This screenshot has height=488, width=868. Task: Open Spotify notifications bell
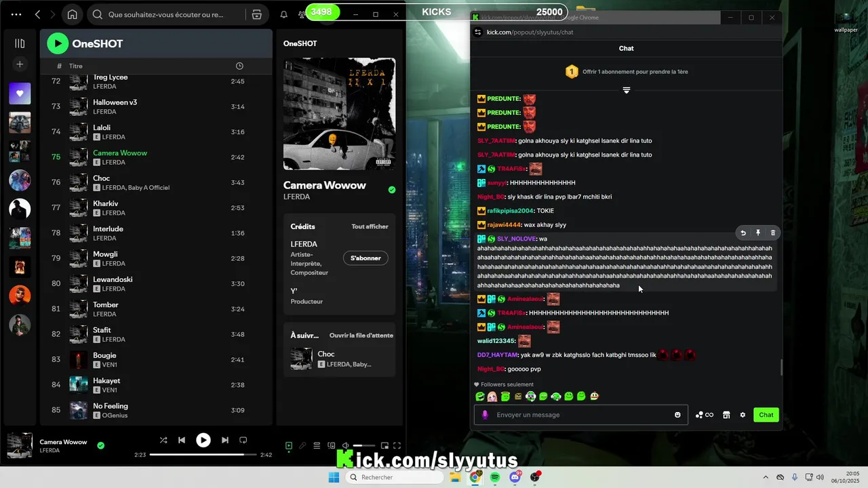coord(284,14)
